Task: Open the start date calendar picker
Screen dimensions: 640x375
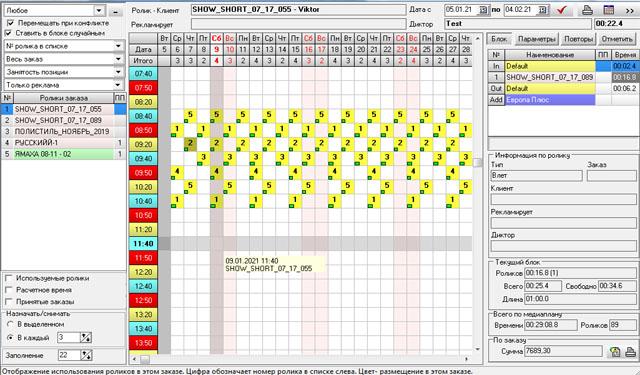Action: (x=483, y=10)
